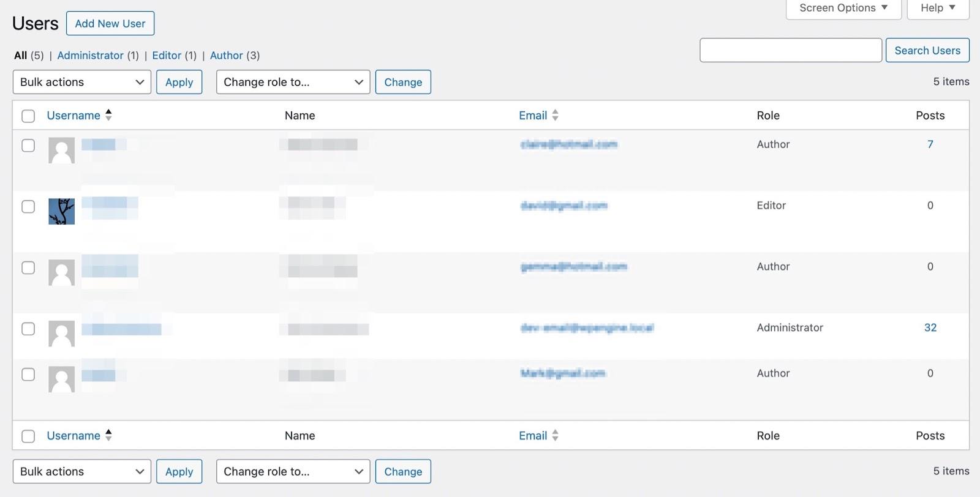Click the Email column header link
The width and height of the screenshot is (980, 497).
(533, 115)
